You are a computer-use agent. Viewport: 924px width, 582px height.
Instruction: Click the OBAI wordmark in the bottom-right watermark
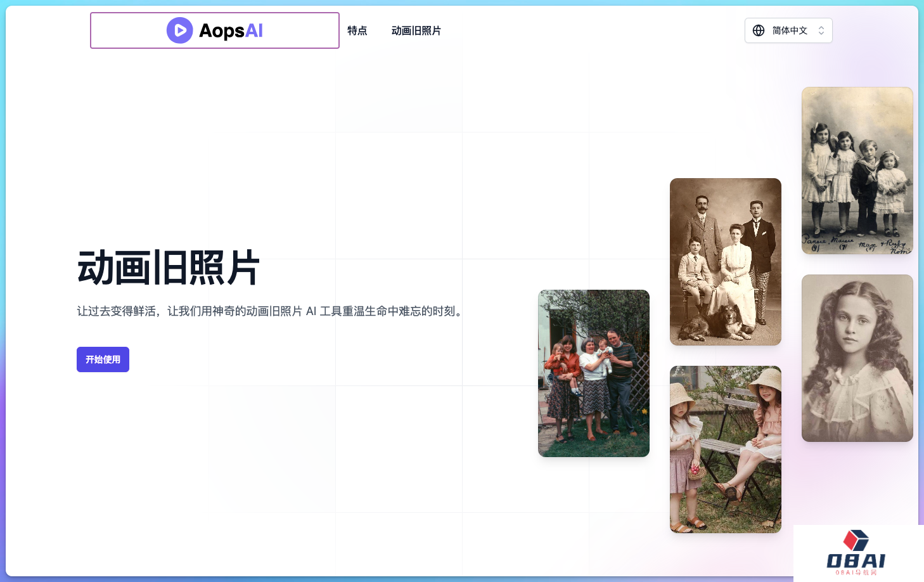856,561
